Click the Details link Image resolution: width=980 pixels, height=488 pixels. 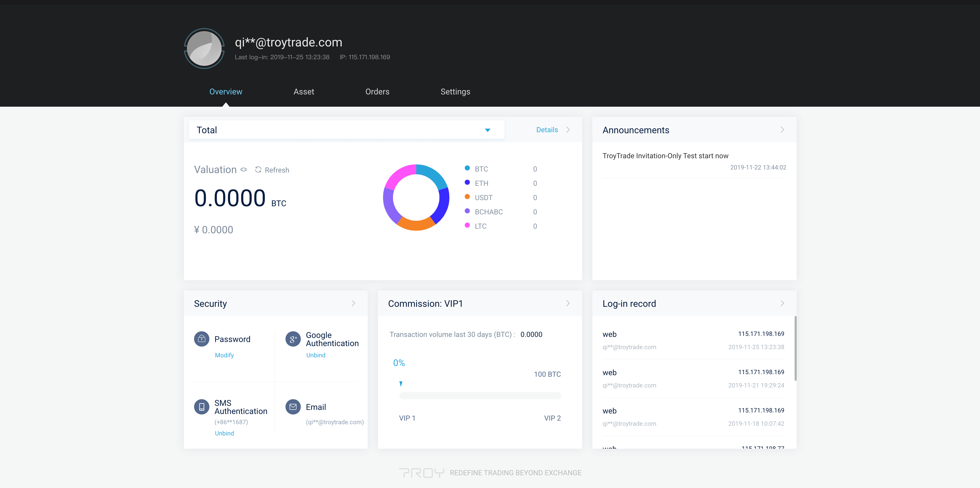547,130
